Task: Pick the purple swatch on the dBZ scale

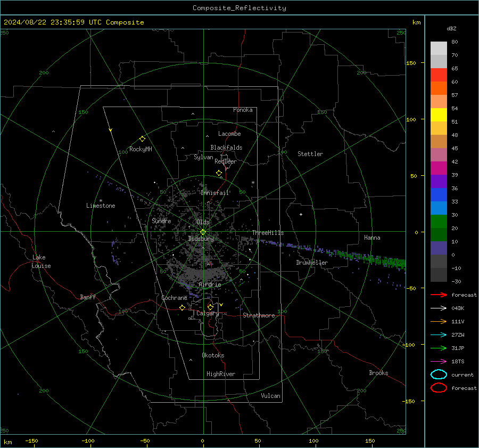Action: [439, 181]
